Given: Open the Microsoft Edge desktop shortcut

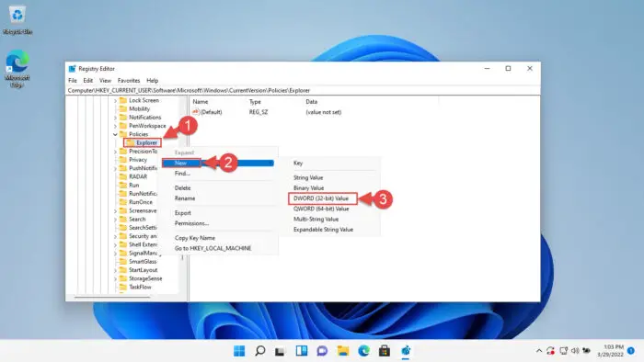Looking at the screenshot, I should (x=17, y=68).
